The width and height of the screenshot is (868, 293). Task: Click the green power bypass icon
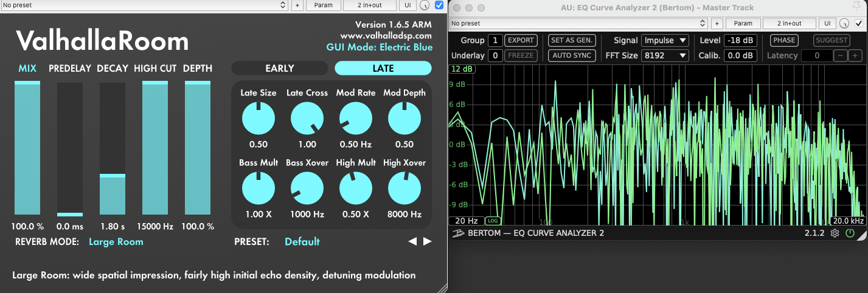tap(850, 233)
